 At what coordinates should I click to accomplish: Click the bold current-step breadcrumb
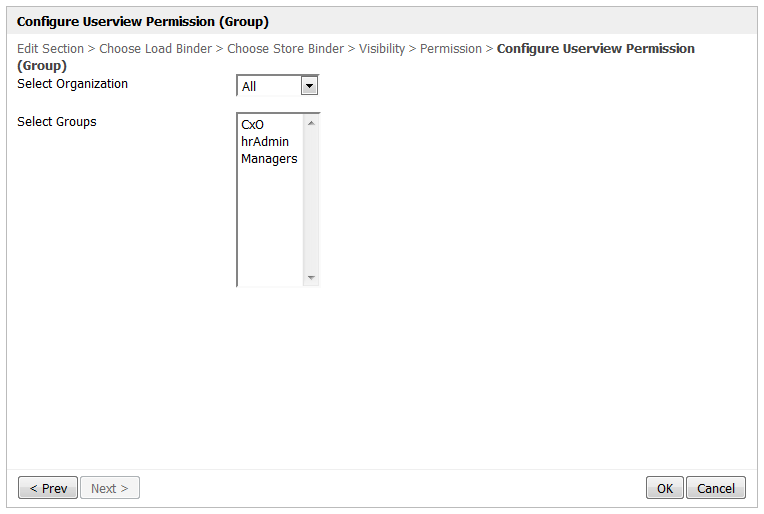point(595,49)
